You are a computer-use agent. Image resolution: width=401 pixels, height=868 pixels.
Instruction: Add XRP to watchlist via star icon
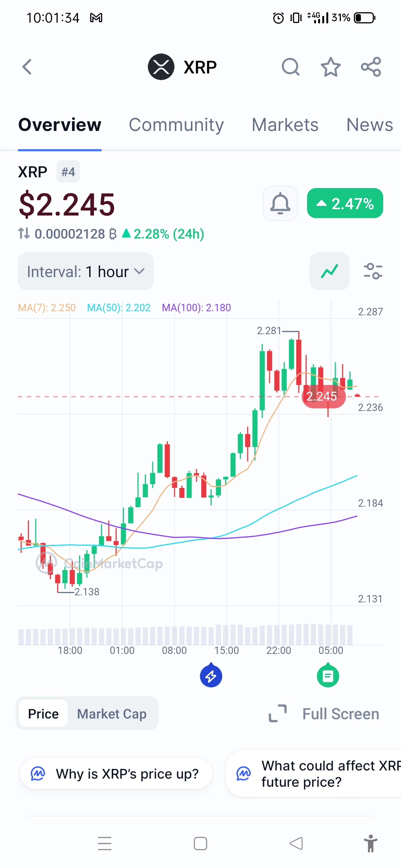(x=330, y=67)
